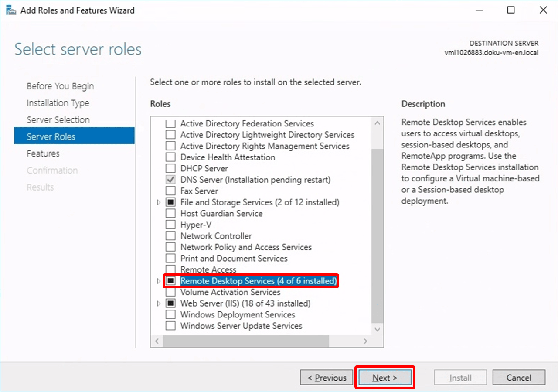
Task: Expand File and Storage Services tree
Action: [x=159, y=203]
